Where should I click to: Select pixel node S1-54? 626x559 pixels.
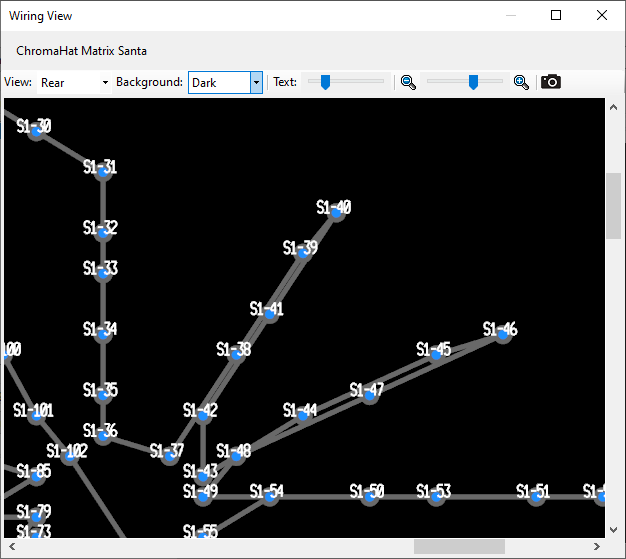(269, 496)
